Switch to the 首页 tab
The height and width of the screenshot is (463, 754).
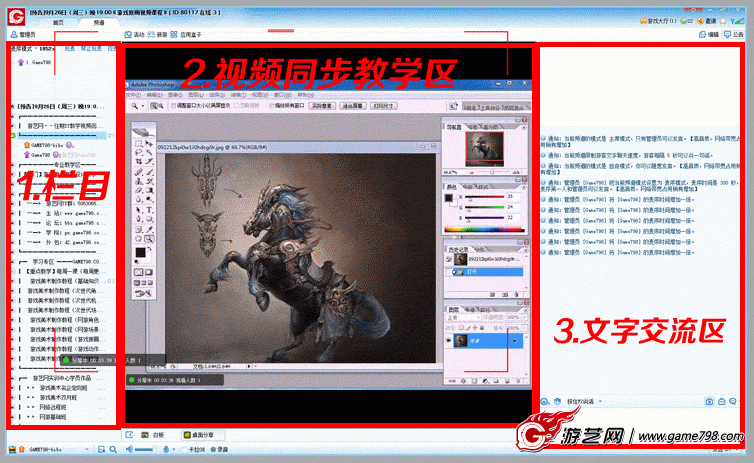[x=58, y=23]
